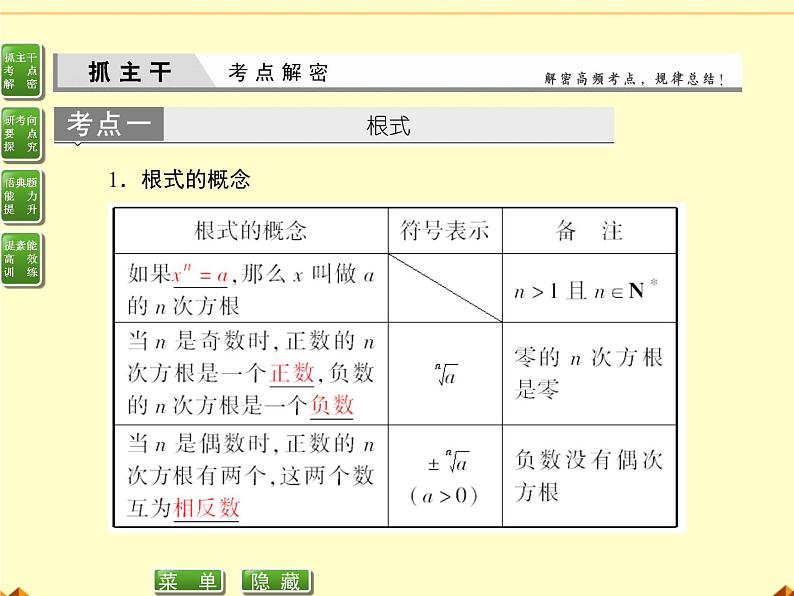Viewport: 794px width, 596px height.
Task: Click the 根式 title bar
Action: [x=388, y=126]
